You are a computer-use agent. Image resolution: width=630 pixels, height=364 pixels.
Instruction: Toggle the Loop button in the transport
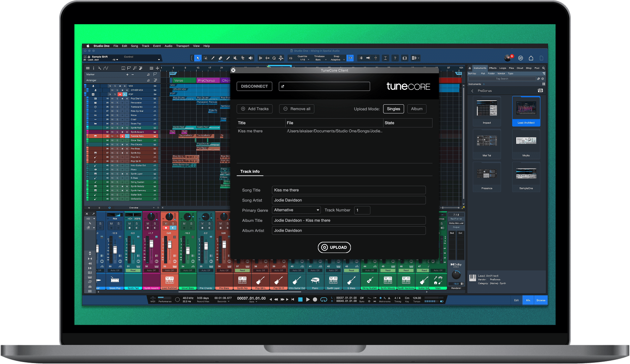click(323, 300)
